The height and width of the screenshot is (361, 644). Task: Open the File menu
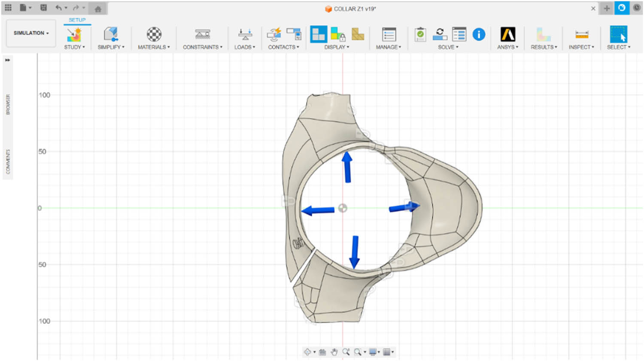click(x=24, y=7)
